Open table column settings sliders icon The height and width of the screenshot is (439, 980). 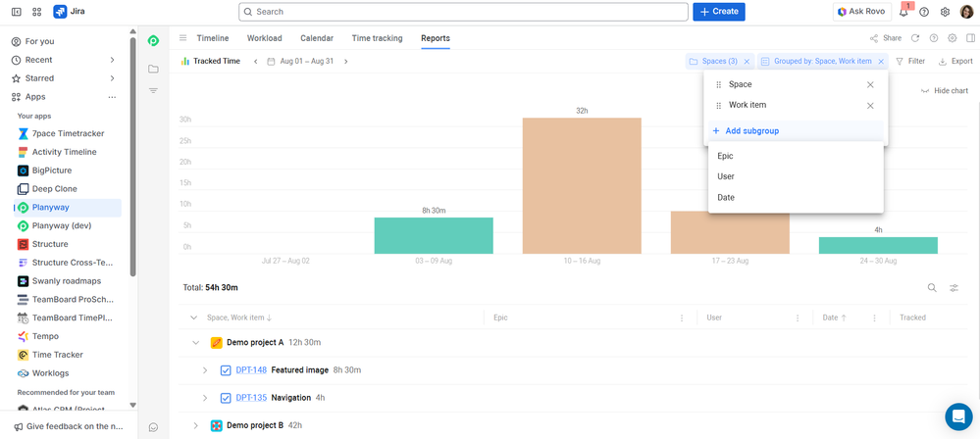tap(954, 288)
